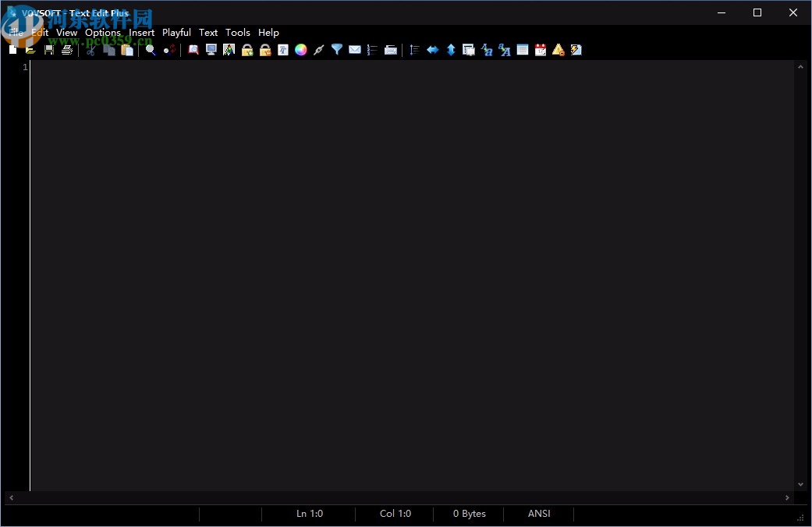
Task: Click the vertical scrollbar down arrow
Action: (801, 483)
